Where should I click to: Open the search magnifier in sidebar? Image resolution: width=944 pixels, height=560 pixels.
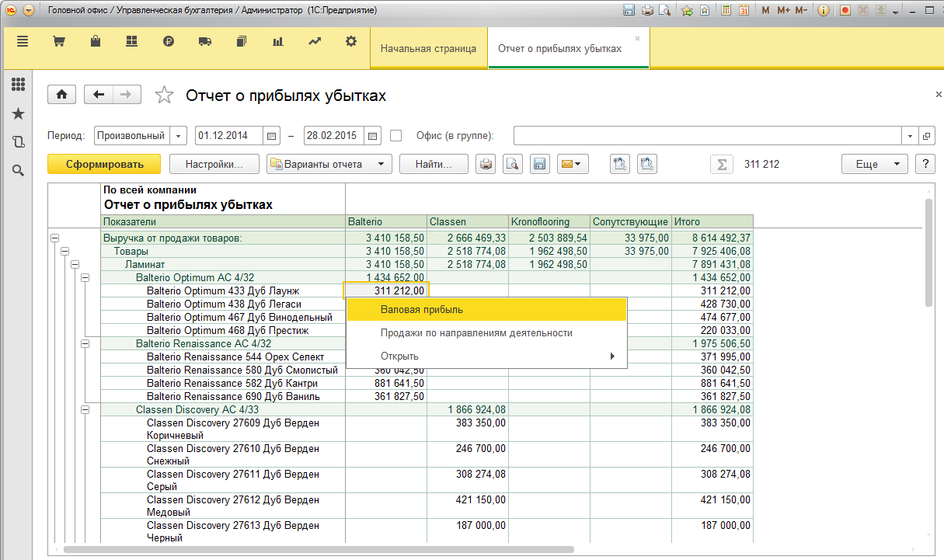pyautogui.click(x=18, y=170)
